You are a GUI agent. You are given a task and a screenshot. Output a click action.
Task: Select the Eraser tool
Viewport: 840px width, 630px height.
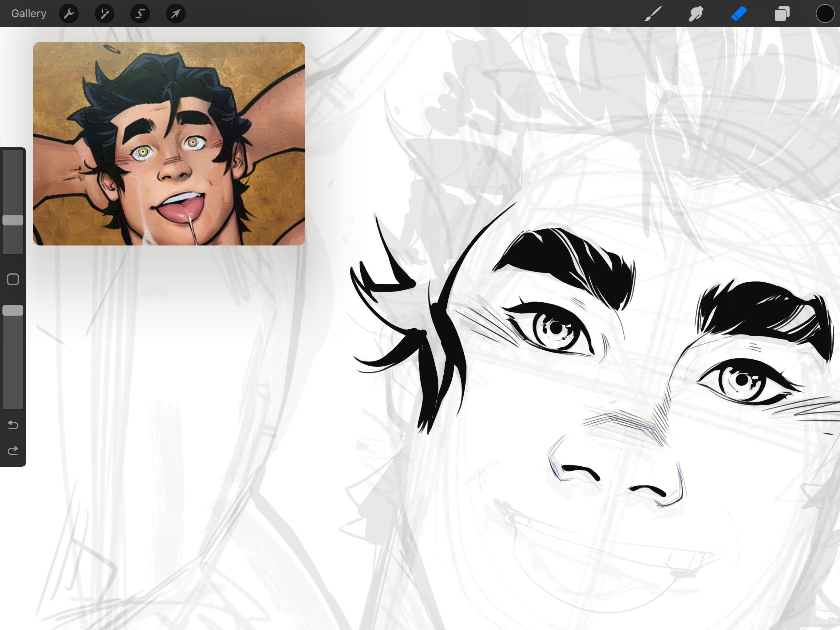click(739, 14)
